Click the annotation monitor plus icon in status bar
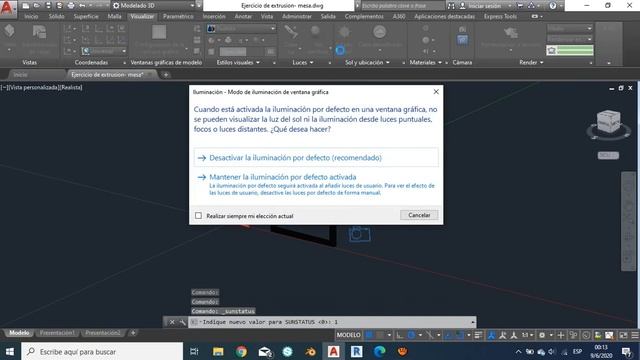640x360 pixels. [561, 335]
